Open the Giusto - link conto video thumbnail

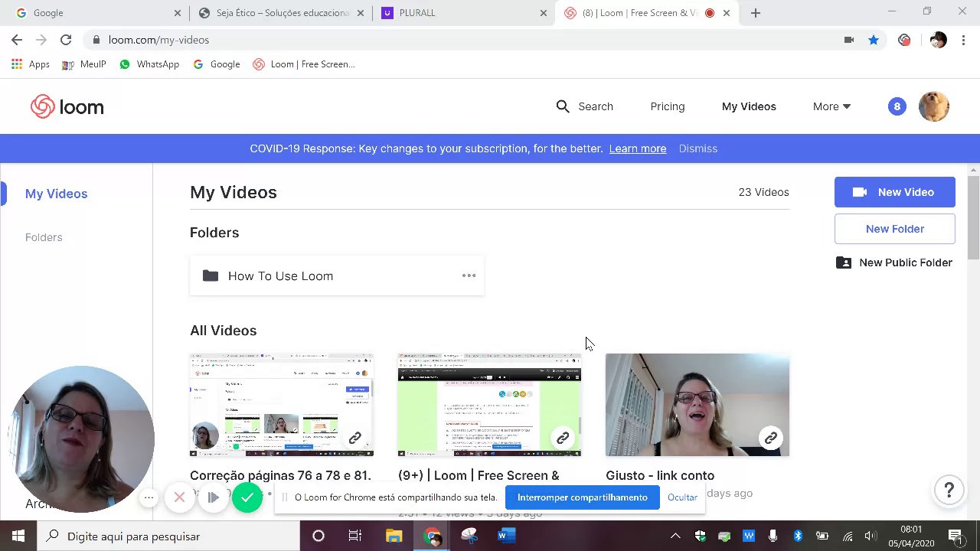(697, 405)
